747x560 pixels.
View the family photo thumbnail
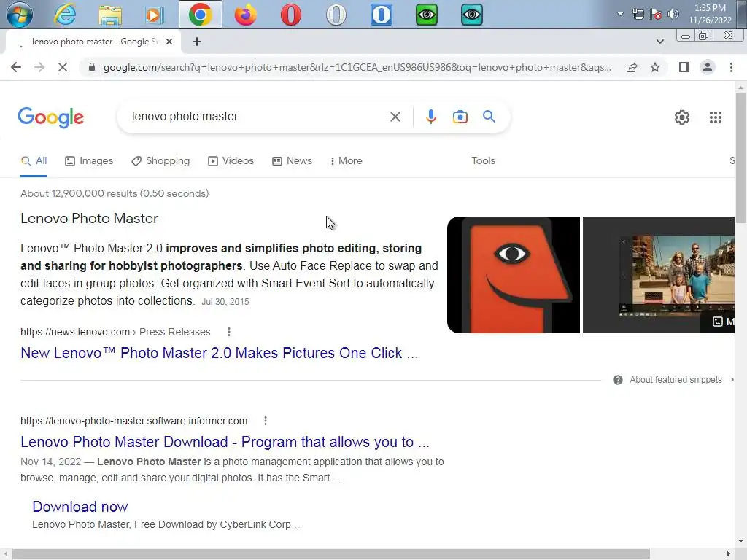click(659, 275)
